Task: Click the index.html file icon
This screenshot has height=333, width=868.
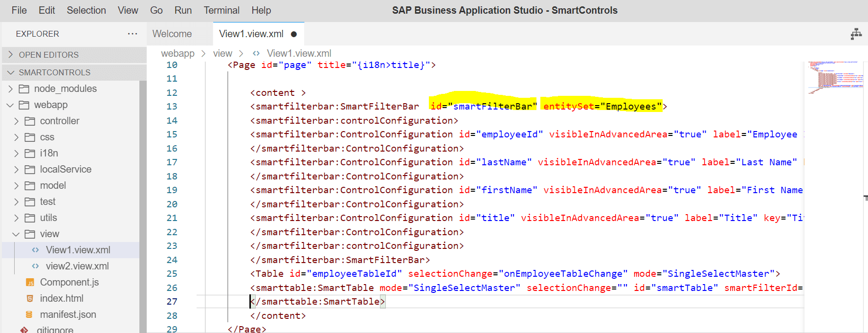Action: tap(30, 299)
